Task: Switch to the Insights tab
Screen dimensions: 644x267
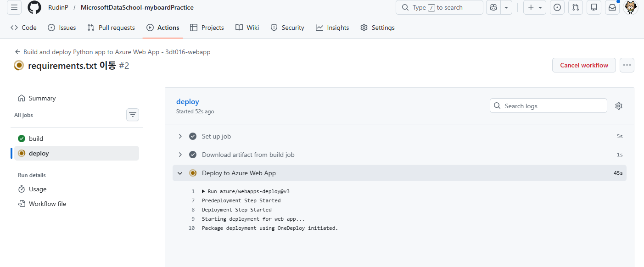Action: coord(332,28)
